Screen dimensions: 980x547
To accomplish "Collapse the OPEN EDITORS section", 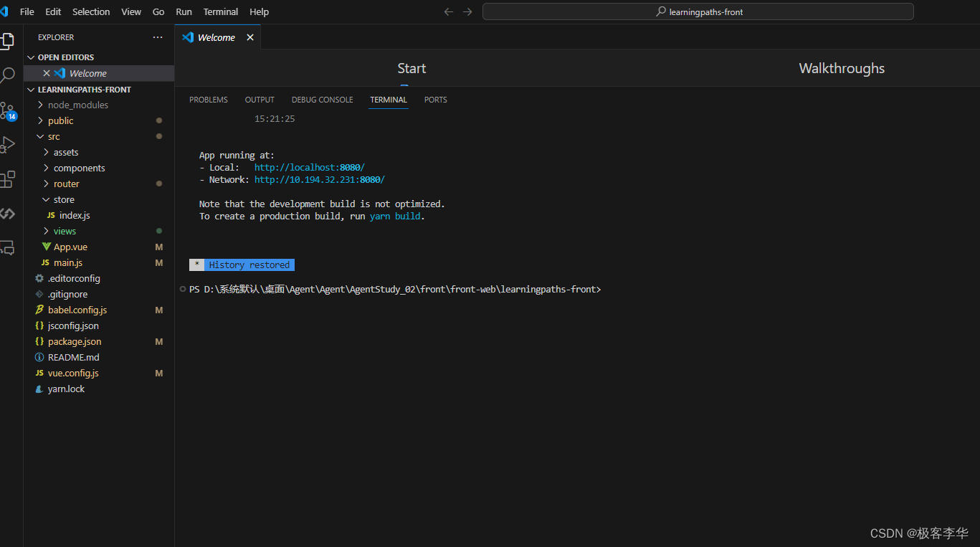I will pos(31,57).
